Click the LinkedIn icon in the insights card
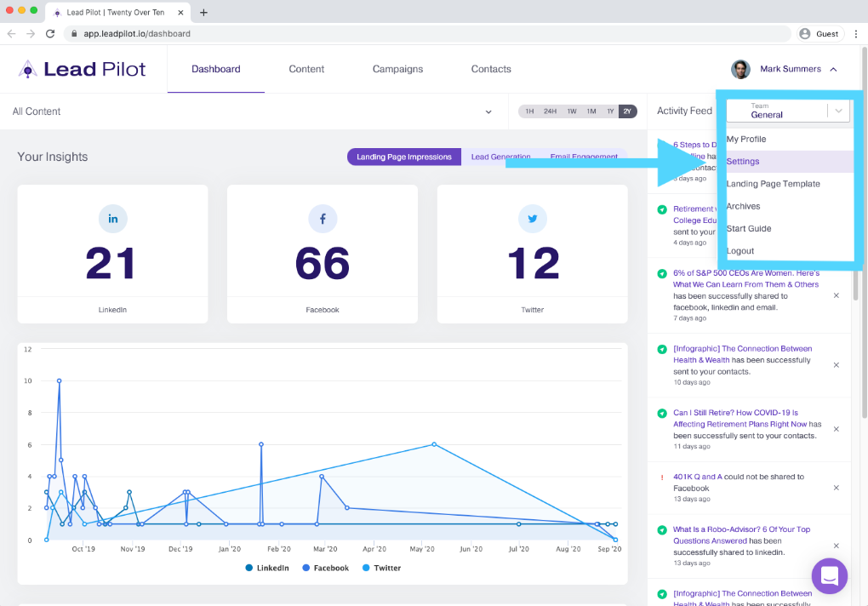 tap(113, 219)
